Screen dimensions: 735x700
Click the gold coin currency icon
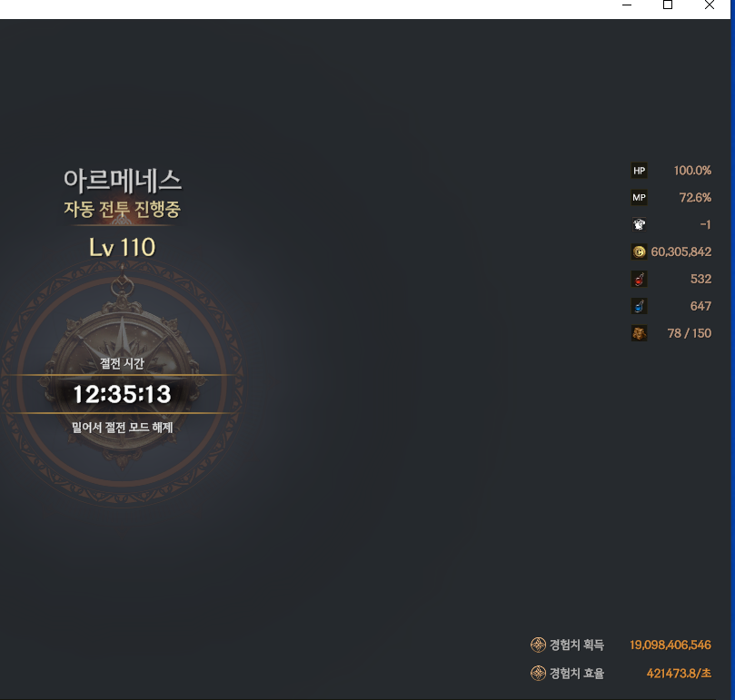[x=639, y=252]
